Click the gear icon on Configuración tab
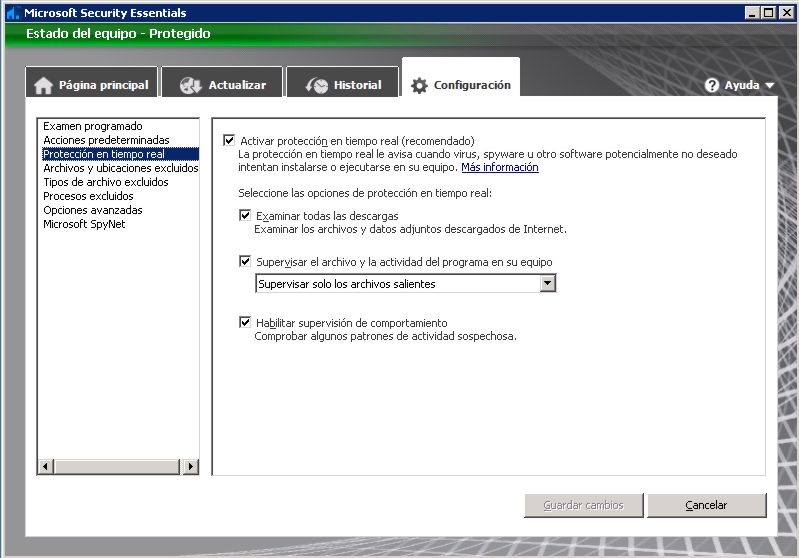799x558 pixels. pyautogui.click(x=419, y=86)
